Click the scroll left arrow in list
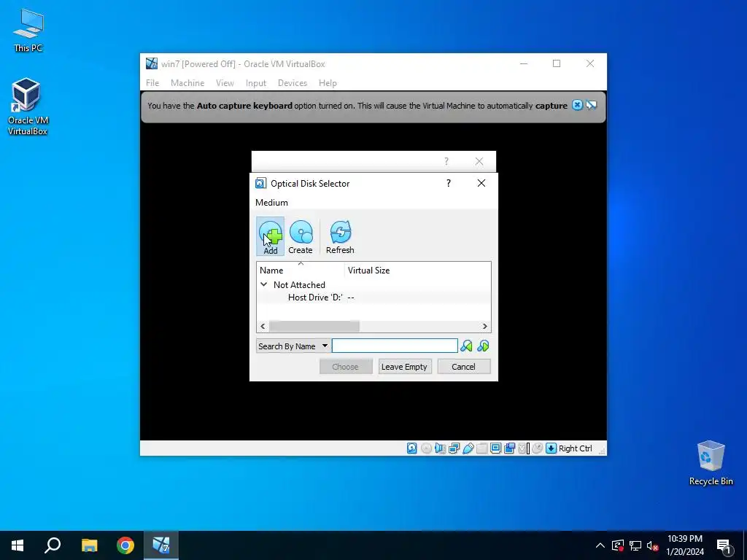Image resolution: width=747 pixels, height=560 pixels. pyautogui.click(x=263, y=326)
